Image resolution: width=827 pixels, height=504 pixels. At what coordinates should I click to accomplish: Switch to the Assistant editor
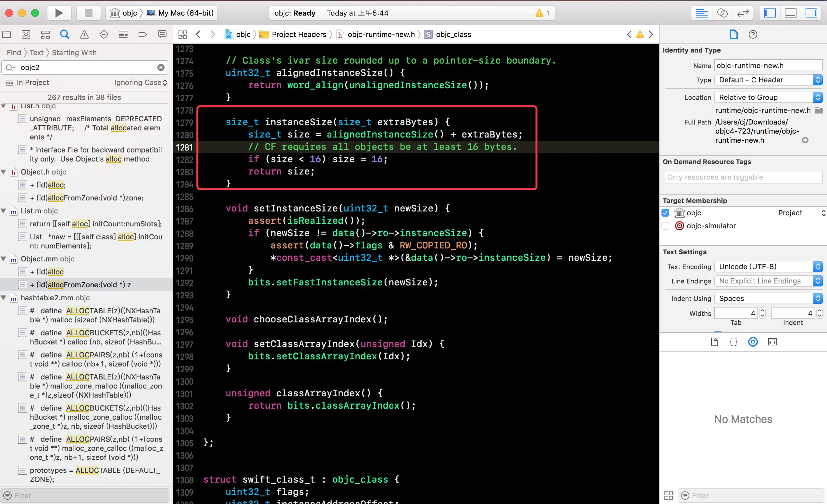[722, 13]
